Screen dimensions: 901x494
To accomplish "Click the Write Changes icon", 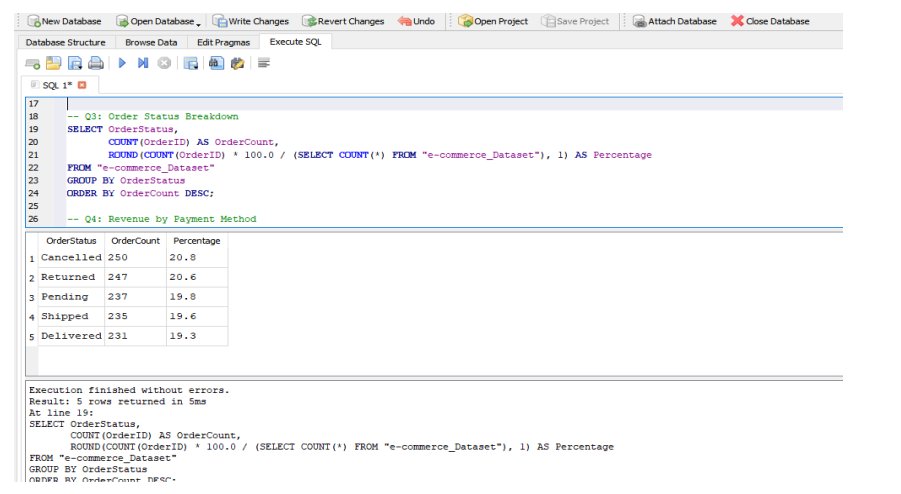I will coord(220,21).
